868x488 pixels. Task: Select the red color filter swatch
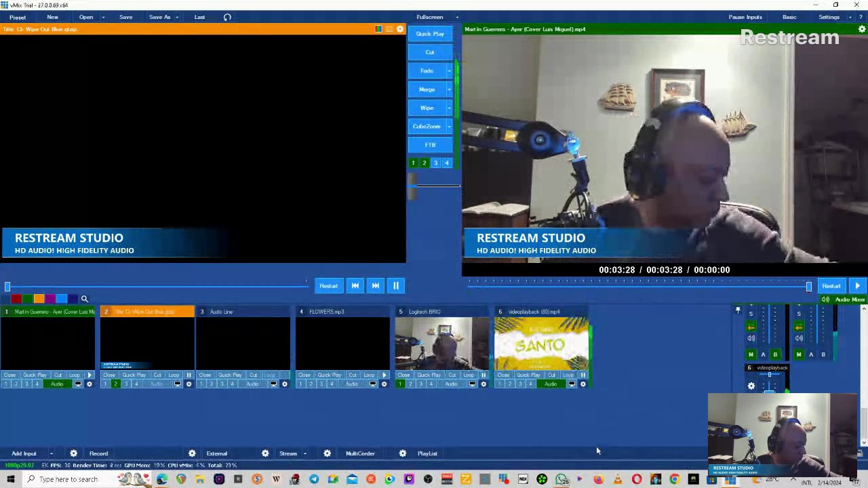[16, 299]
